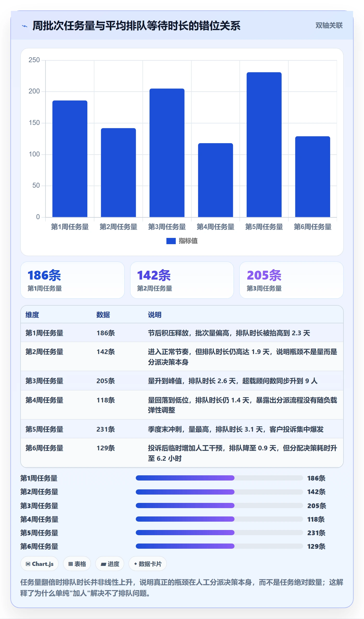Click the 第1周任务量 bar in the chart
Screen dimensions: 364x619
(70, 159)
